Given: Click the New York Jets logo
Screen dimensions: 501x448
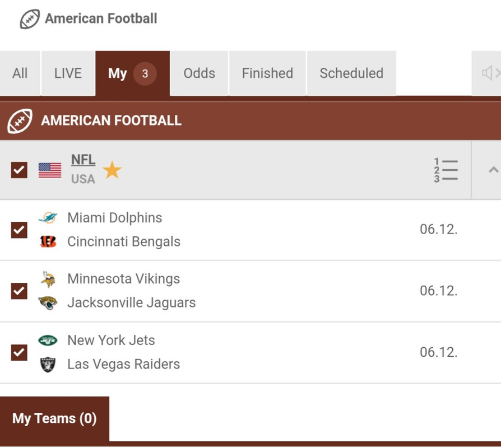Looking at the screenshot, I should (x=48, y=340).
